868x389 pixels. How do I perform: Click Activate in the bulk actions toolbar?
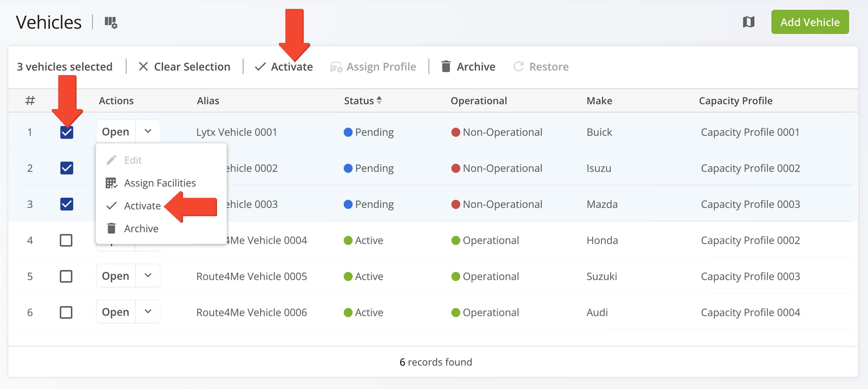(291, 67)
